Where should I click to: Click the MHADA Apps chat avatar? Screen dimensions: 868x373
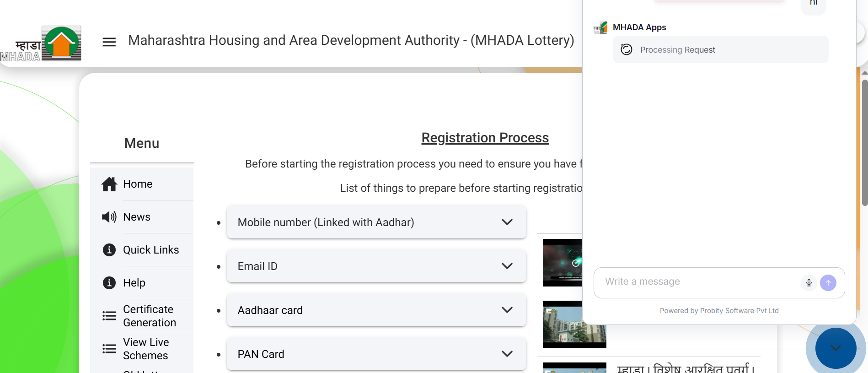pyautogui.click(x=601, y=28)
